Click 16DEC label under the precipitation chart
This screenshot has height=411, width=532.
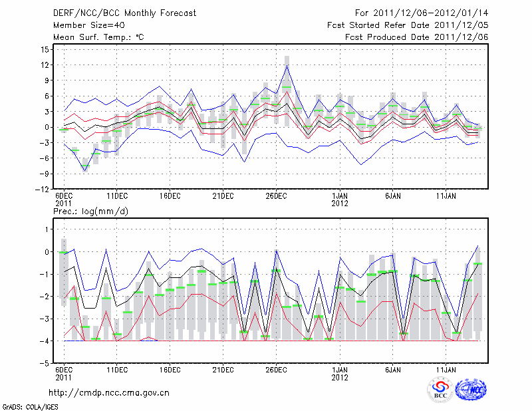[x=170, y=370]
